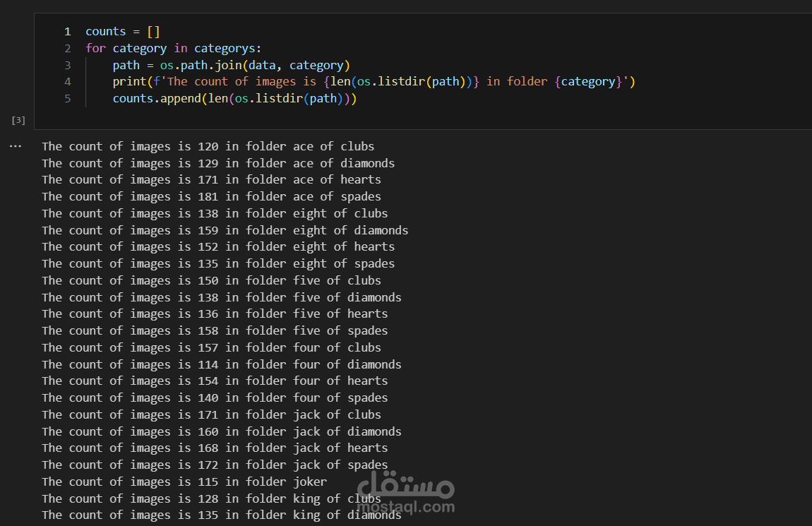
Task: Select output row 'four of hearts'
Action: [x=215, y=381]
